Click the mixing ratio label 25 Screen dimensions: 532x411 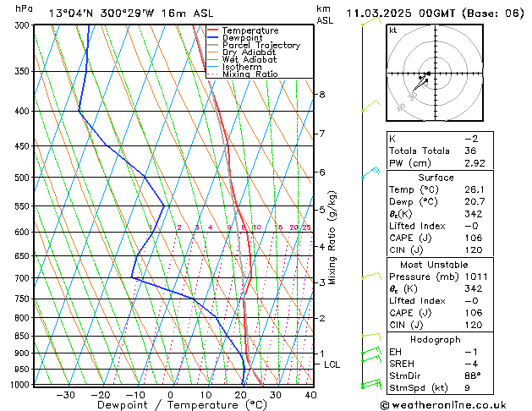306,227
